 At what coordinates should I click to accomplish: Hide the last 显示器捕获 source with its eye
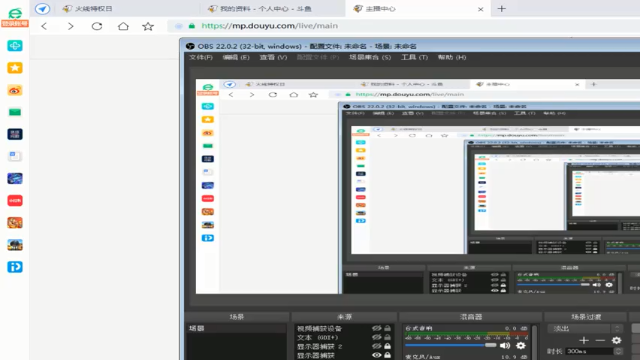376,355
